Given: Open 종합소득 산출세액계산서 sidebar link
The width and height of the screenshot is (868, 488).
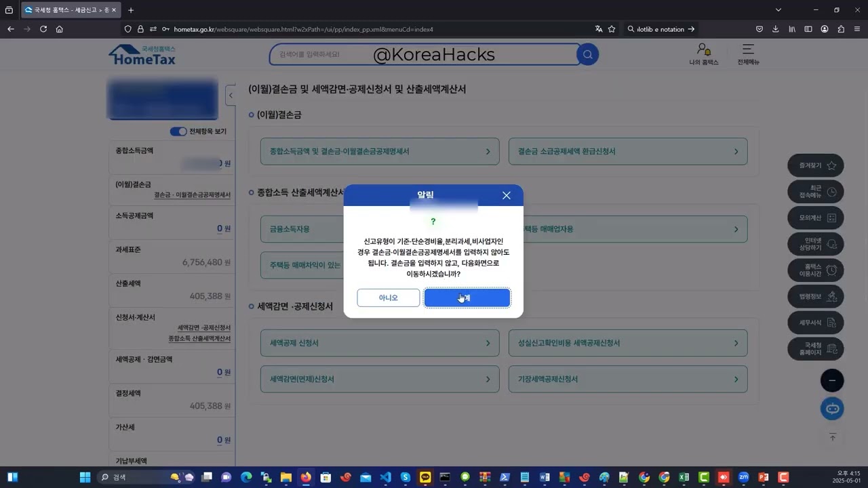Looking at the screenshot, I should pos(199,338).
